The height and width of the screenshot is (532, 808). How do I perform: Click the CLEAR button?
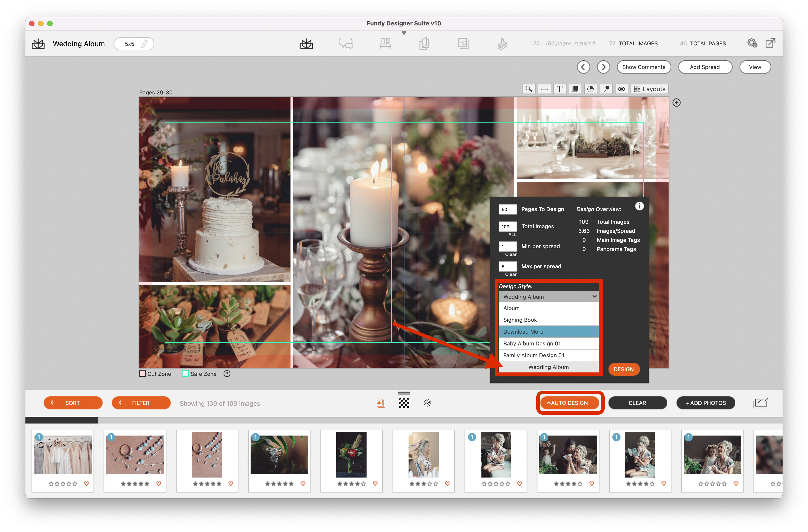(637, 403)
